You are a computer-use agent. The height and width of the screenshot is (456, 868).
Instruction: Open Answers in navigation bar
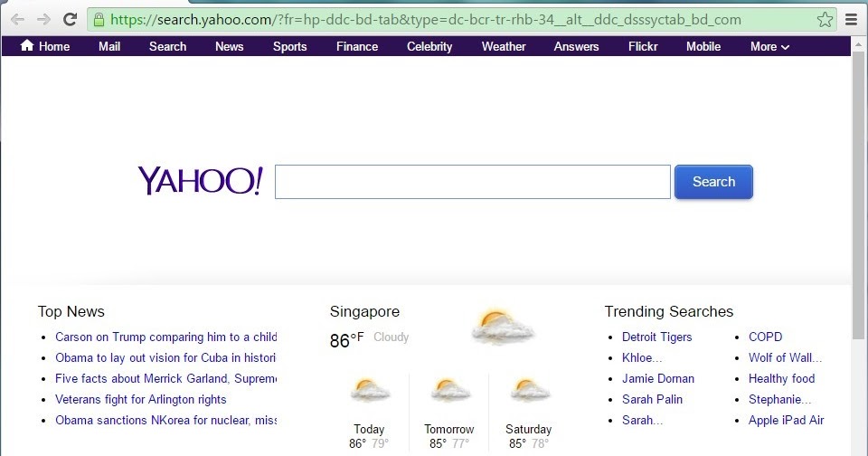(x=576, y=46)
